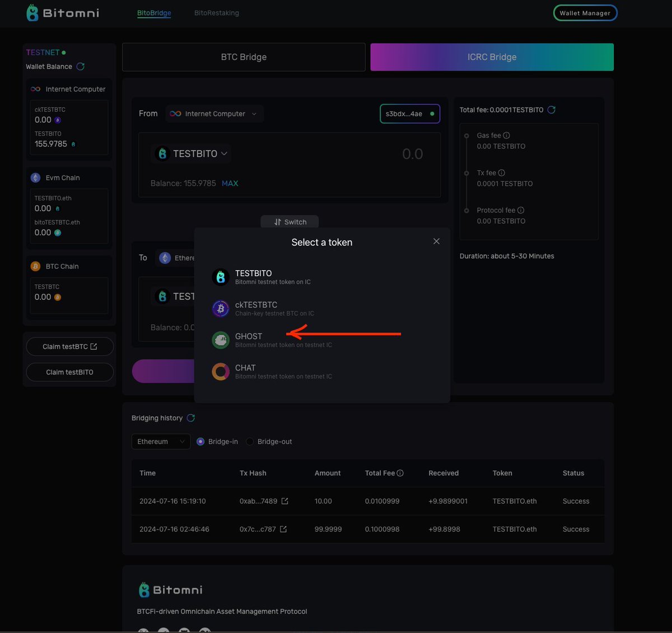Show Protocol fee info icon
Screen dimensions: 672x633
521,210
